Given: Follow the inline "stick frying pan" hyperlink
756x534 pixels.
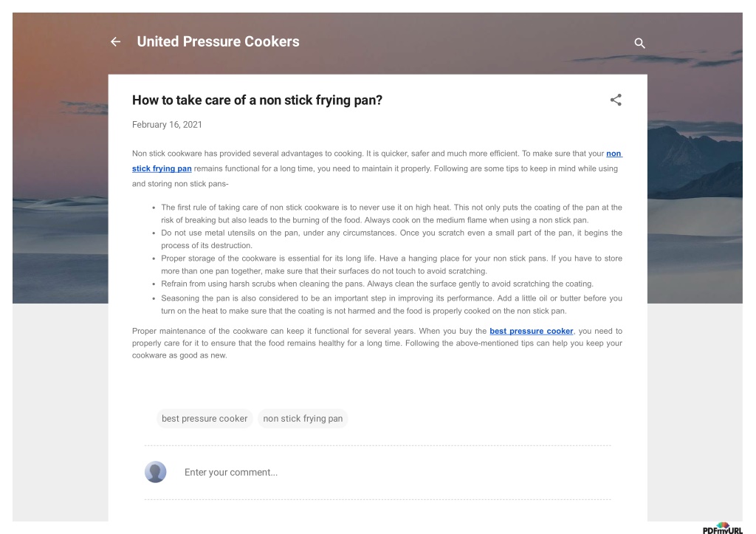Looking at the screenshot, I should coord(162,168).
